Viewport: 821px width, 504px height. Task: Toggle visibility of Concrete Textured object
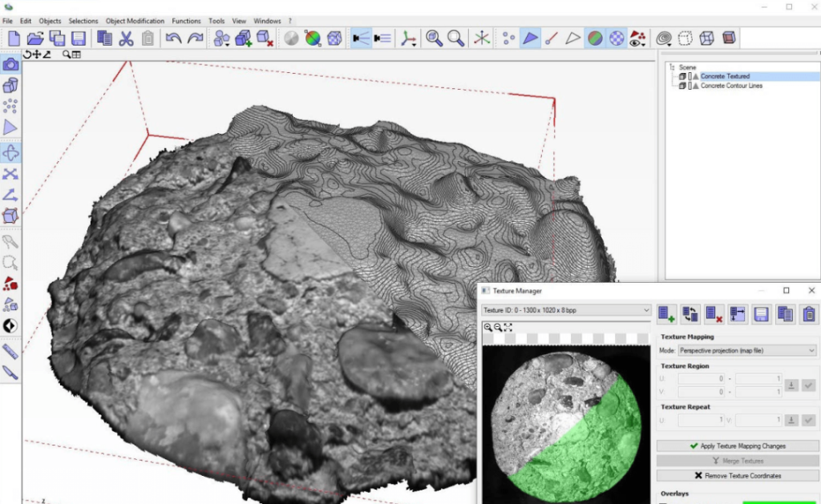click(690, 76)
